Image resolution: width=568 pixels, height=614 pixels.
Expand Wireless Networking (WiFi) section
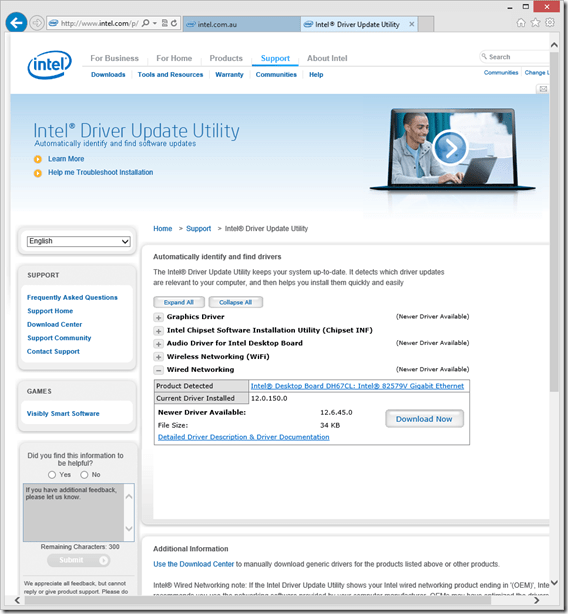pyautogui.click(x=159, y=357)
